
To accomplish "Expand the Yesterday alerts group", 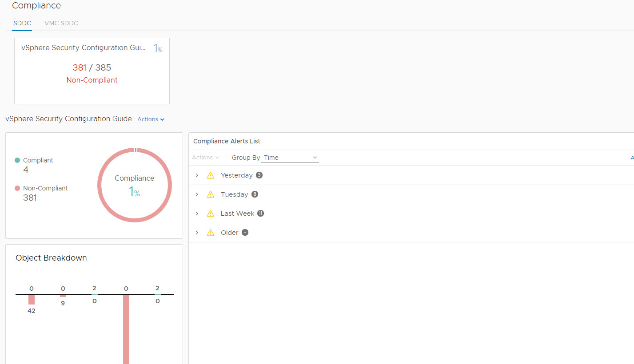I will [x=197, y=175].
